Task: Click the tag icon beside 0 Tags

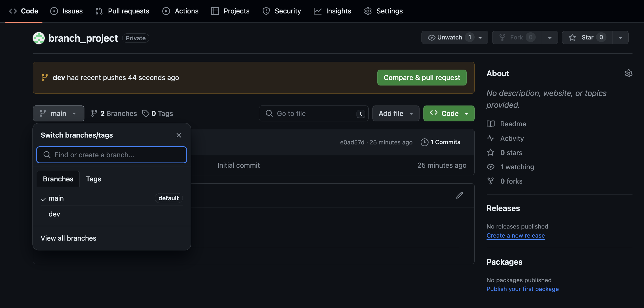Action: pyautogui.click(x=146, y=113)
